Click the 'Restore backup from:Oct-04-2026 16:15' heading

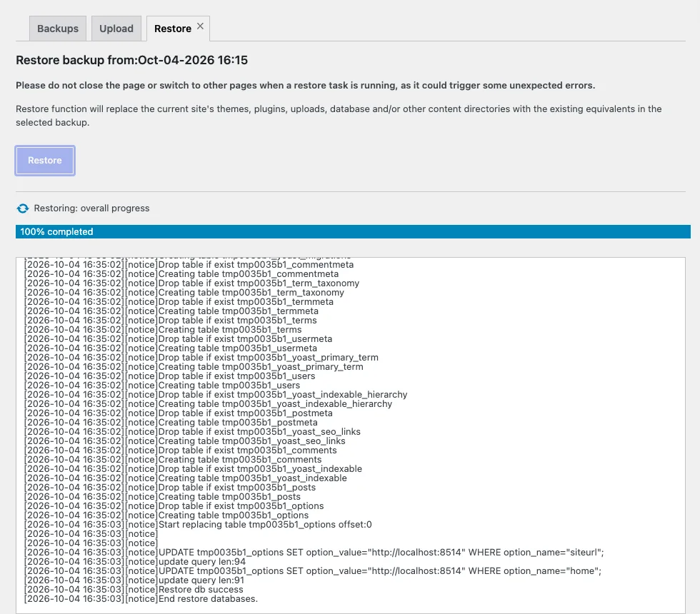click(131, 60)
